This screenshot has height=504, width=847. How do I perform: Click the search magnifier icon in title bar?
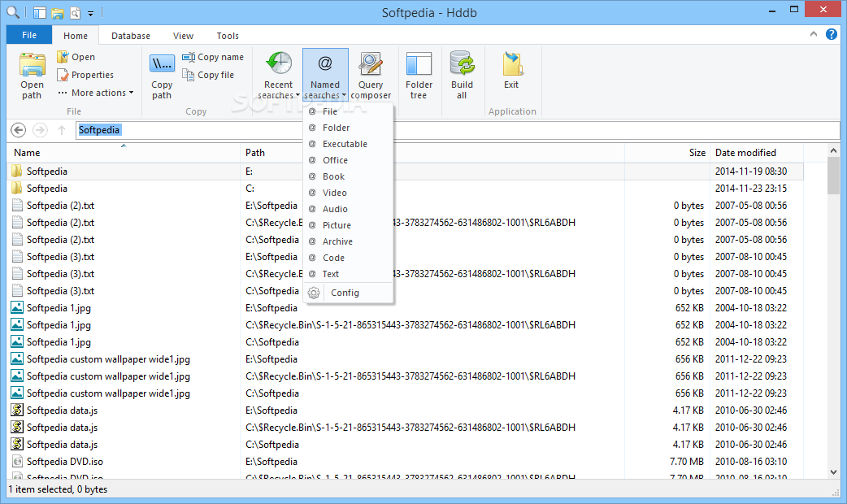[12, 12]
